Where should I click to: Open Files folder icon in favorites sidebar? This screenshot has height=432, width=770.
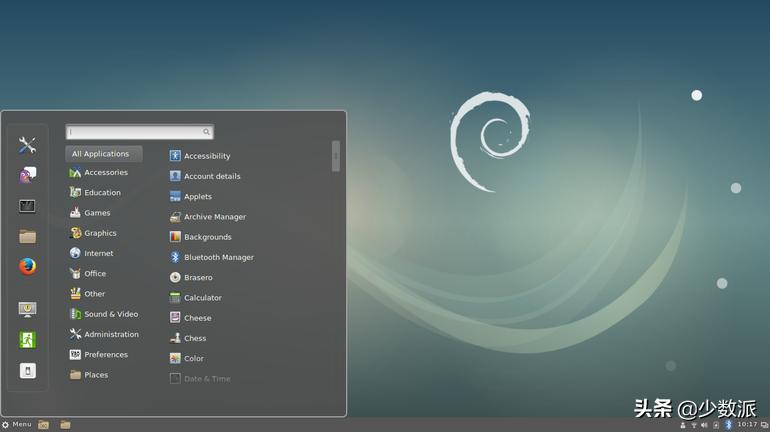coord(28,236)
